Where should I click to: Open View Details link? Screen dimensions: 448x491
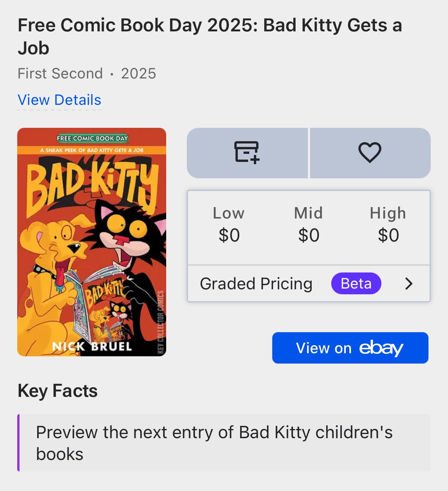(x=59, y=100)
